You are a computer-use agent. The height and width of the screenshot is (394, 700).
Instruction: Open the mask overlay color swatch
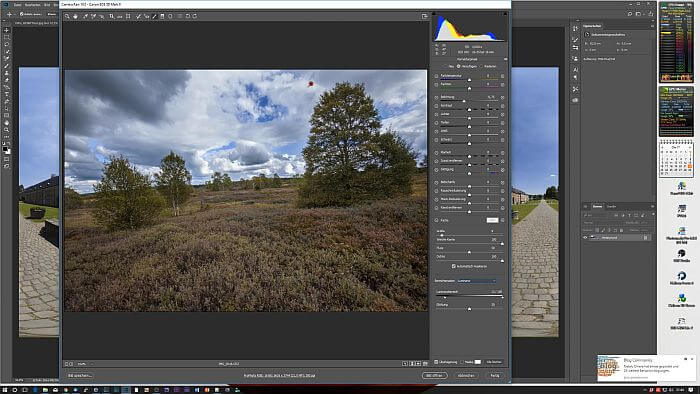click(x=478, y=362)
